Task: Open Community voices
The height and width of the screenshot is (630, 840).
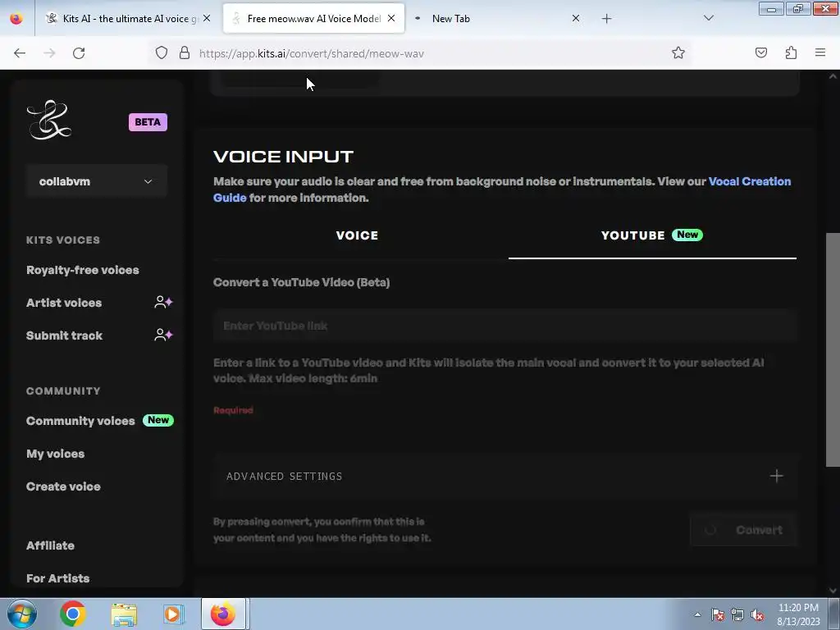Action: pyautogui.click(x=80, y=421)
